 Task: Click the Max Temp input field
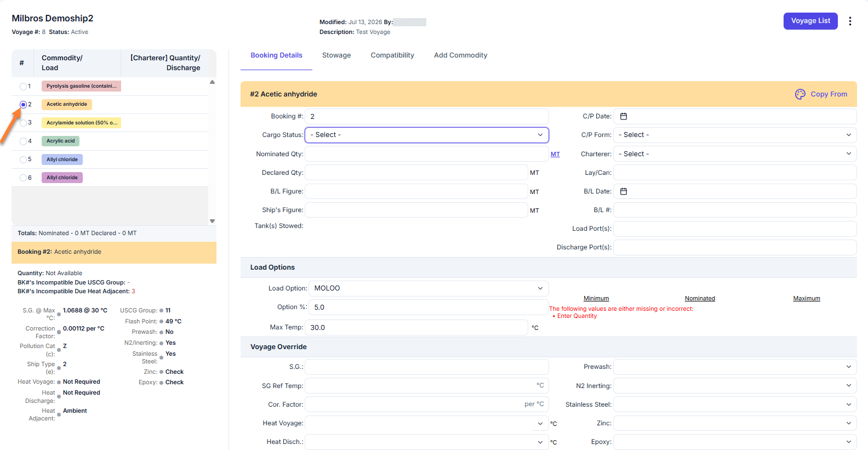tap(416, 327)
